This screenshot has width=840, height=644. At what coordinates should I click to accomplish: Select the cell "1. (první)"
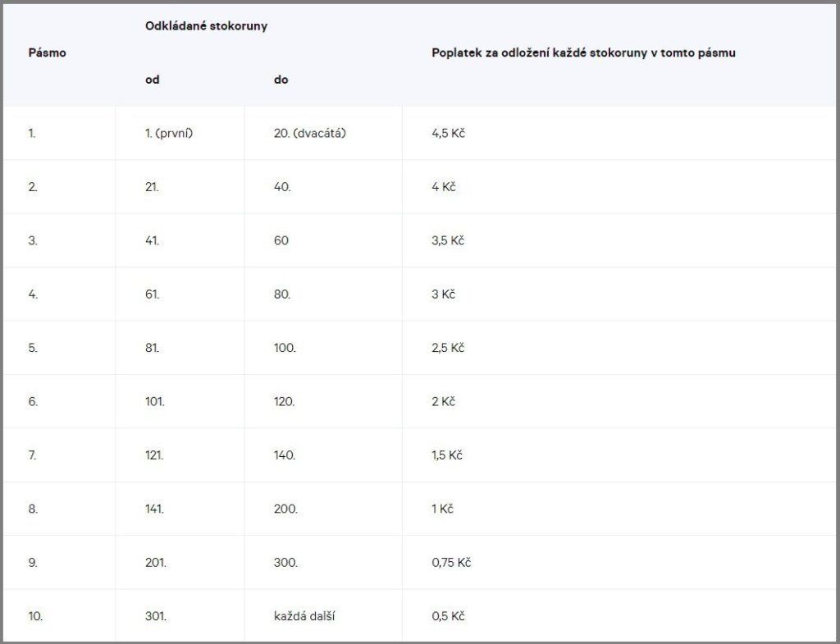click(169, 133)
